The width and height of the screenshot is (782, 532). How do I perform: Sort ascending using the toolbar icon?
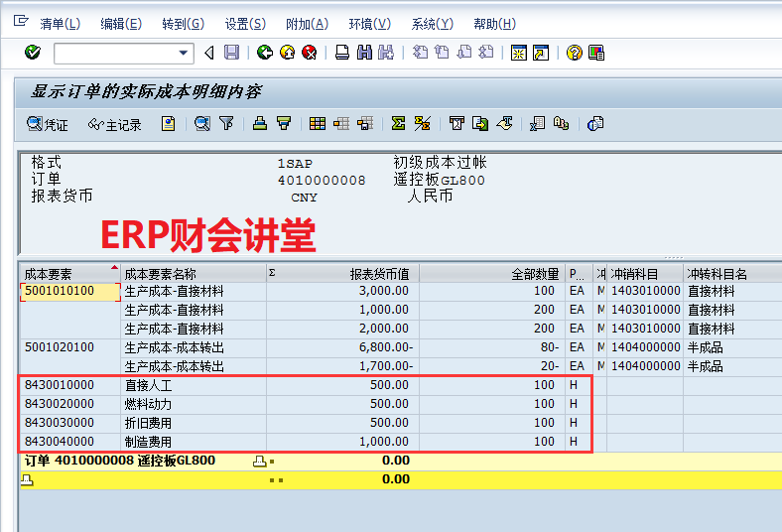pyautogui.click(x=260, y=124)
